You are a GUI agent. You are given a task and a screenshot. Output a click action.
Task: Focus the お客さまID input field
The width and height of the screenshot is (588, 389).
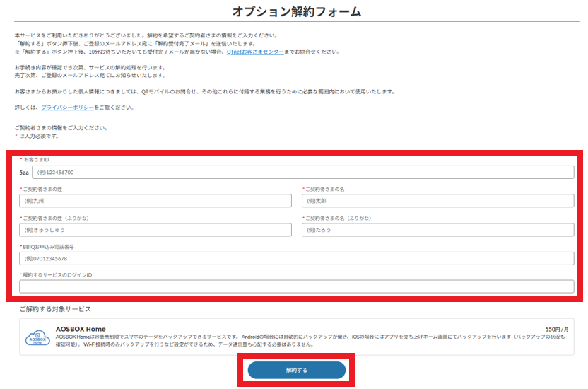pyautogui.click(x=303, y=172)
